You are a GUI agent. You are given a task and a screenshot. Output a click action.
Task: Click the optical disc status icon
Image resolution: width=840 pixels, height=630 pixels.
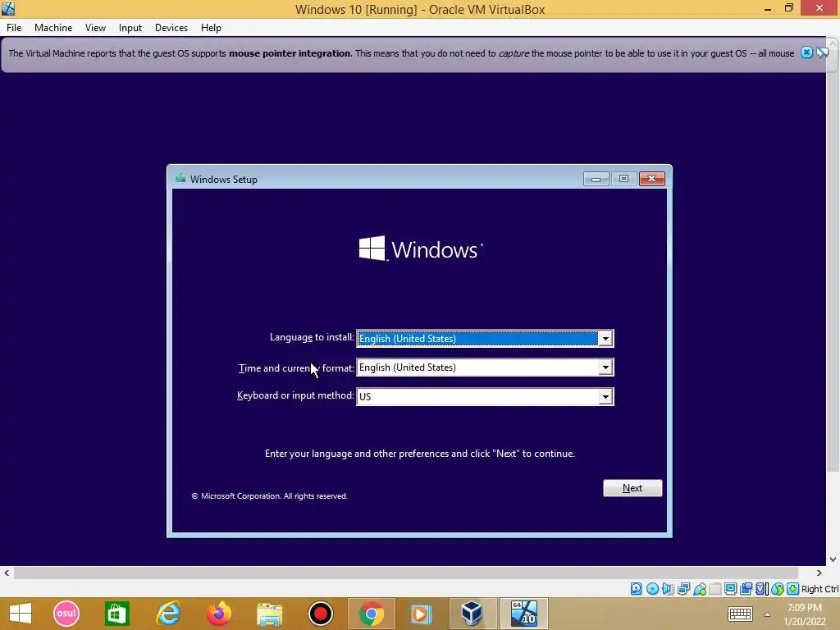click(x=652, y=589)
